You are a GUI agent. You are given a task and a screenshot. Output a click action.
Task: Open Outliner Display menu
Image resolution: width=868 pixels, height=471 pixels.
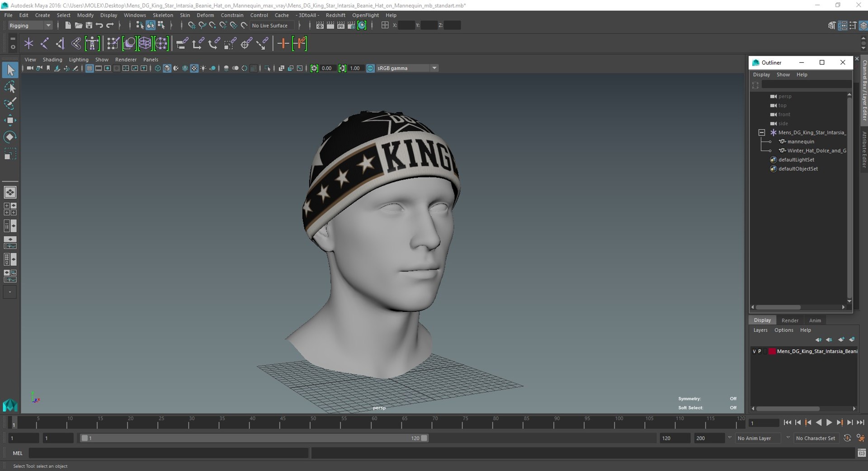click(x=761, y=75)
